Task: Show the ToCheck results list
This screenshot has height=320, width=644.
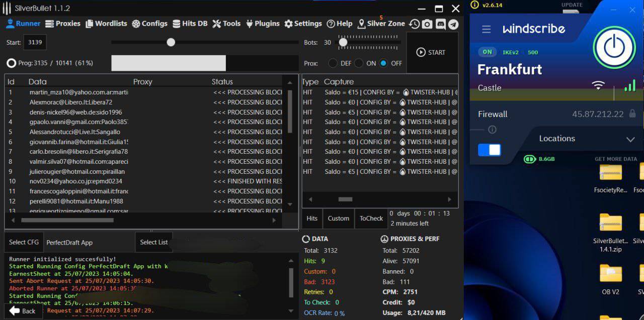Action: pos(371,219)
